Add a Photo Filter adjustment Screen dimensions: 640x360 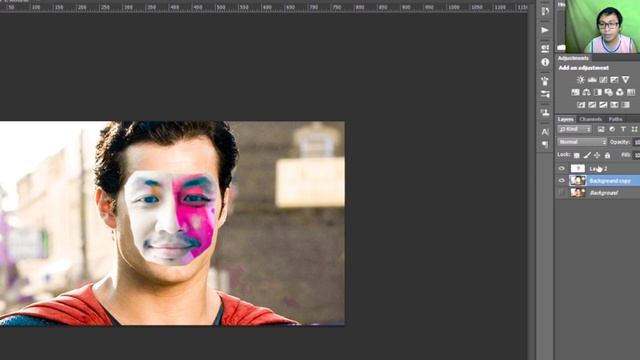(609, 92)
